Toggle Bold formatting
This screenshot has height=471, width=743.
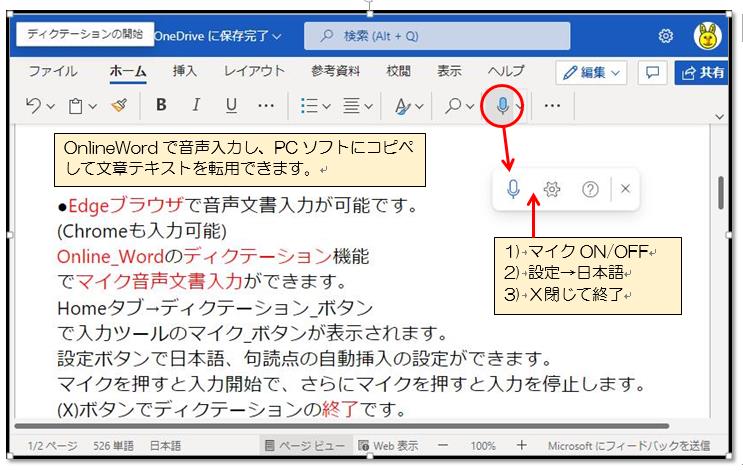point(161,104)
